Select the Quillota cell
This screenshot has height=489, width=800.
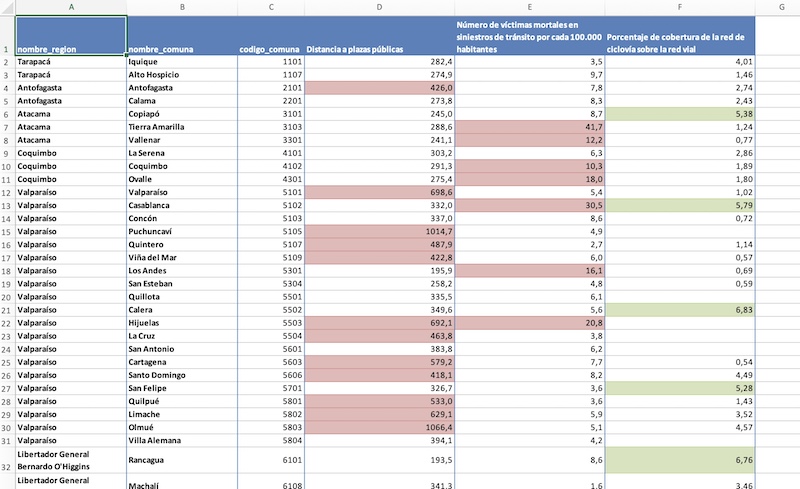[182, 297]
